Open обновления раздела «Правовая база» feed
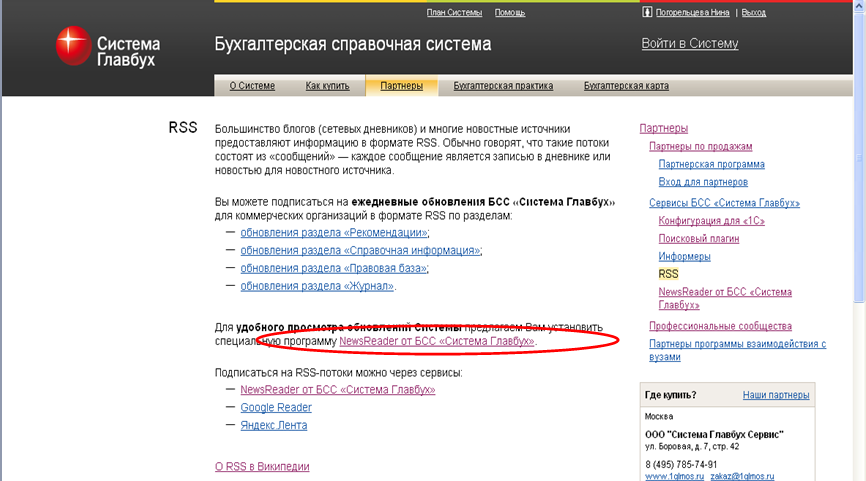 (333, 268)
